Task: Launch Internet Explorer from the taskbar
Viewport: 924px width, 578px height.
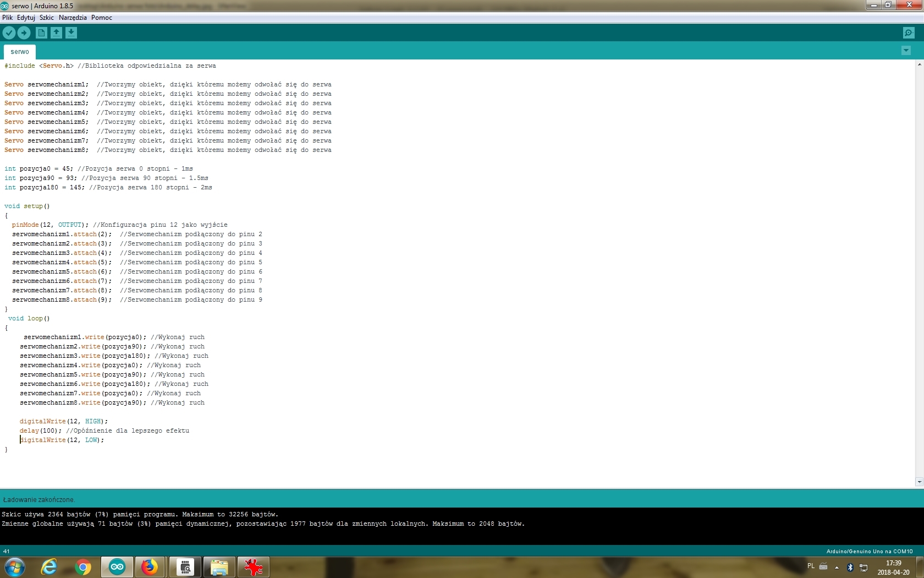Action: [x=49, y=567]
